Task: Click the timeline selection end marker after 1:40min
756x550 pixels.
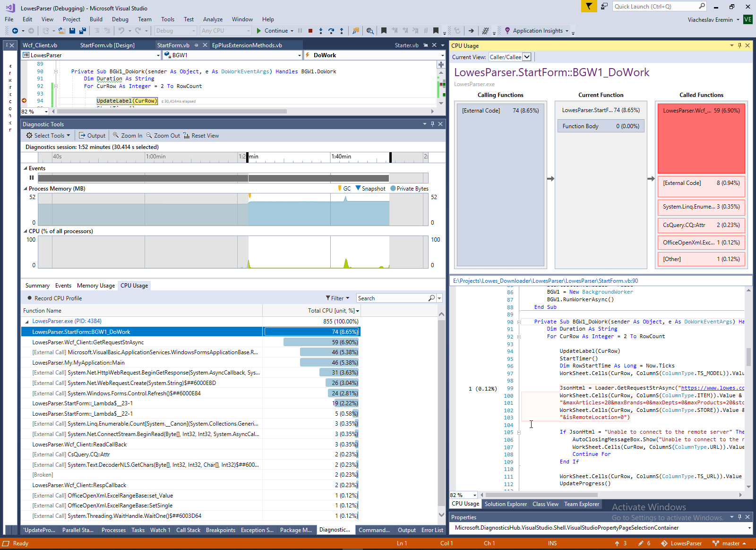Action: tap(390, 157)
